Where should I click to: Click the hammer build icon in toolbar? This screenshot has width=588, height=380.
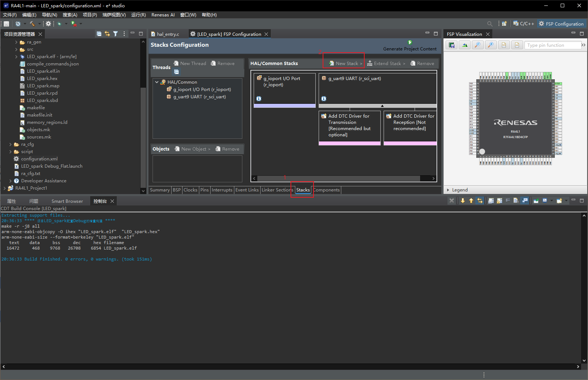[32, 24]
